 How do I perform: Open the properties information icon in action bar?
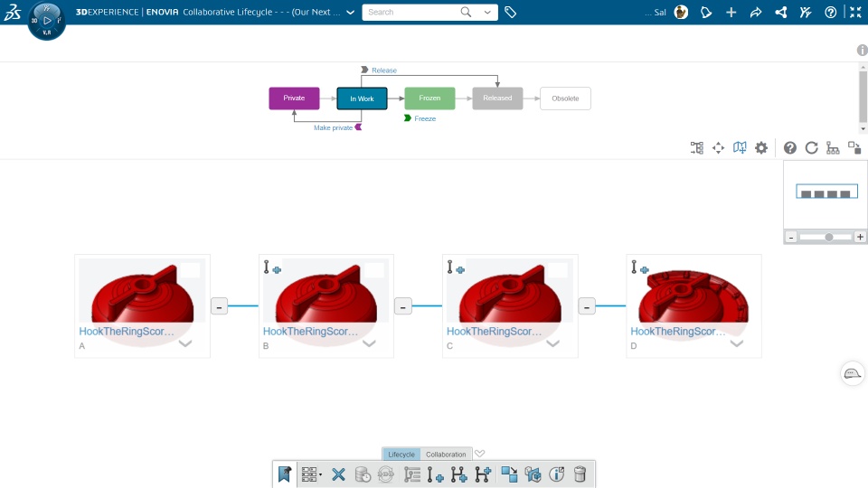click(x=556, y=474)
